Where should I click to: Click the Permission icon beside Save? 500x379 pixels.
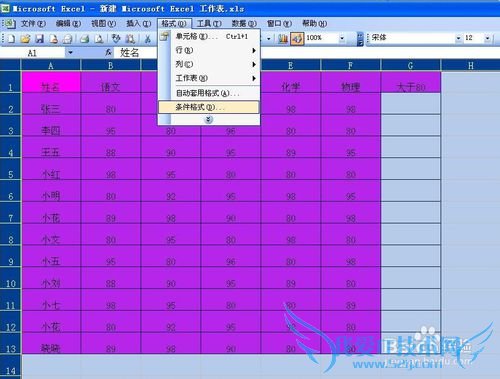click(x=54, y=39)
